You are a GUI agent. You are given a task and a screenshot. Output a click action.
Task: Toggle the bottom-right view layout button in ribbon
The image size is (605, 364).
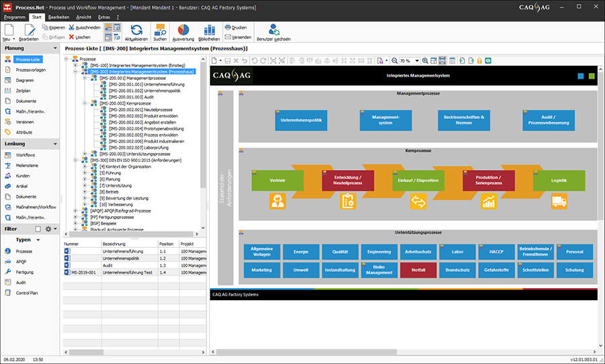tap(117, 37)
